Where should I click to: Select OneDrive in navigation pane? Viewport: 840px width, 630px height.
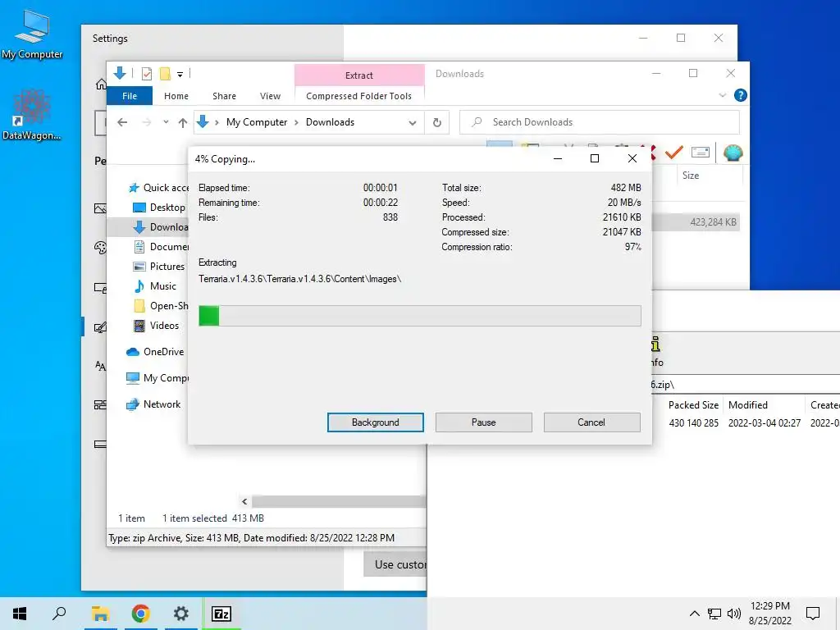[155, 351]
